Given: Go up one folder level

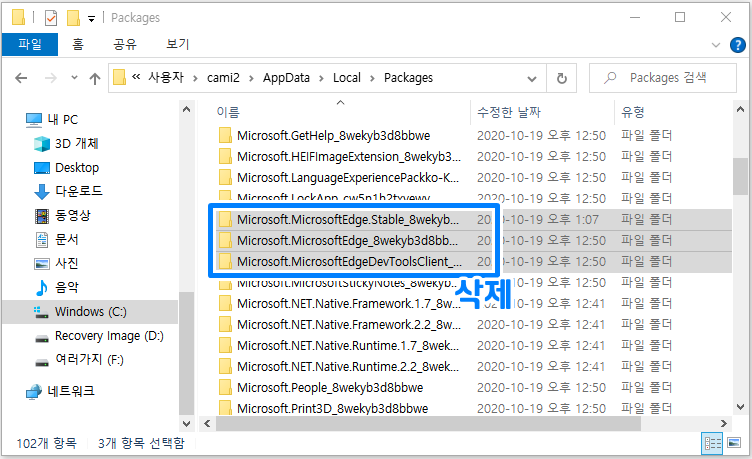Looking at the screenshot, I should [95, 78].
